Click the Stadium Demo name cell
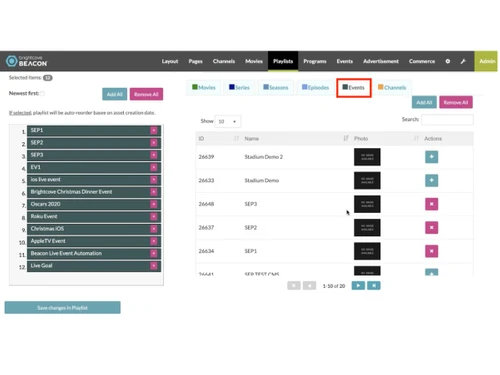The height and width of the screenshot is (375, 500). click(262, 180)
